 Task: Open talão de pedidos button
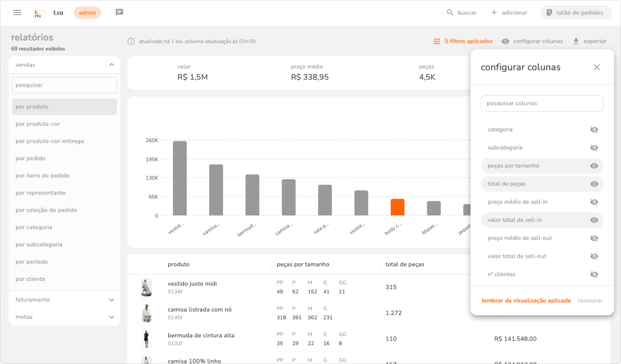click(x=575, y=12)
